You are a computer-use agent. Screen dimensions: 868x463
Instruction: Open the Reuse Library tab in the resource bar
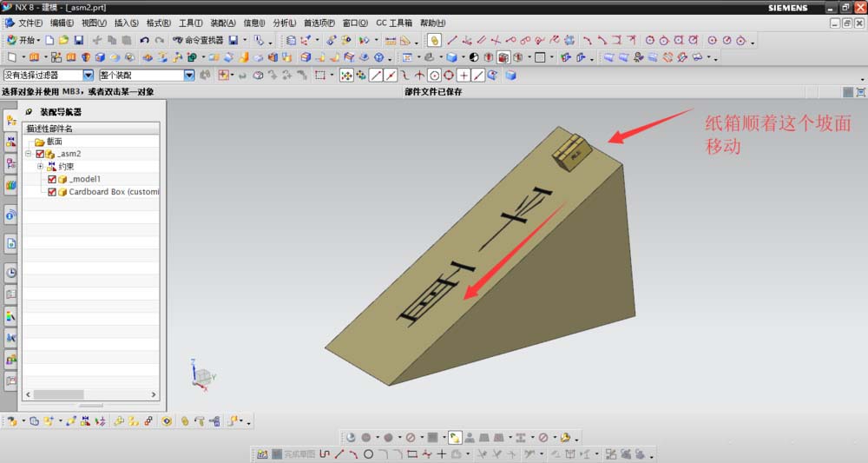click(x=10, y=186)
